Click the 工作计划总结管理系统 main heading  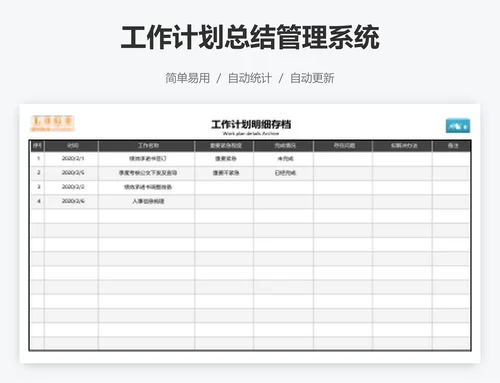coord(250,37)
